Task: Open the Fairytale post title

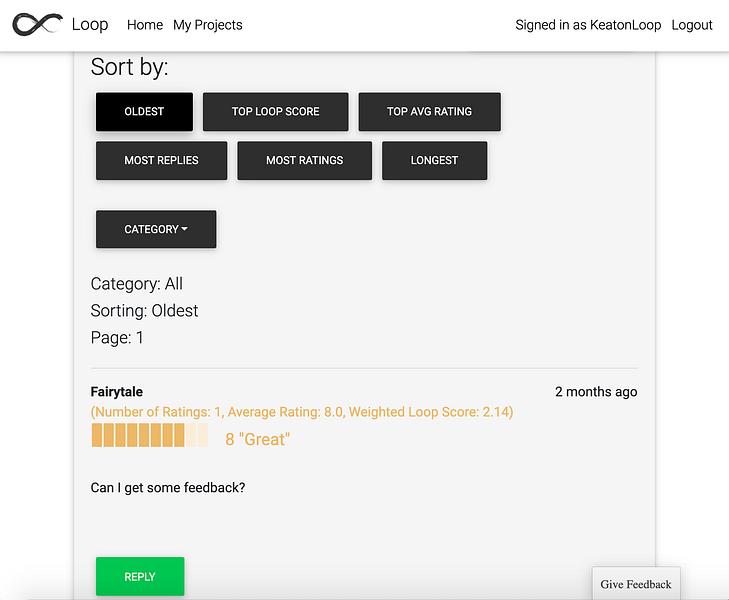Action: pos(117,392)
